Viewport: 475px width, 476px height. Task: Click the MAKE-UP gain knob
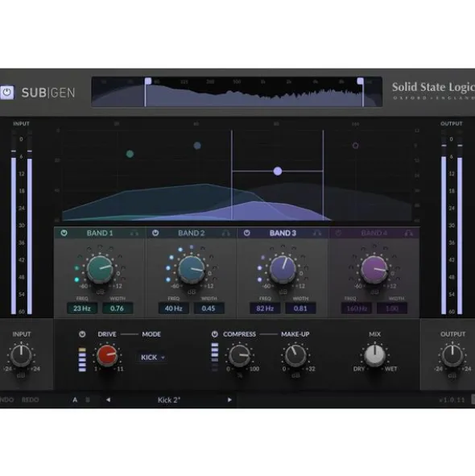tap(295, 355)
